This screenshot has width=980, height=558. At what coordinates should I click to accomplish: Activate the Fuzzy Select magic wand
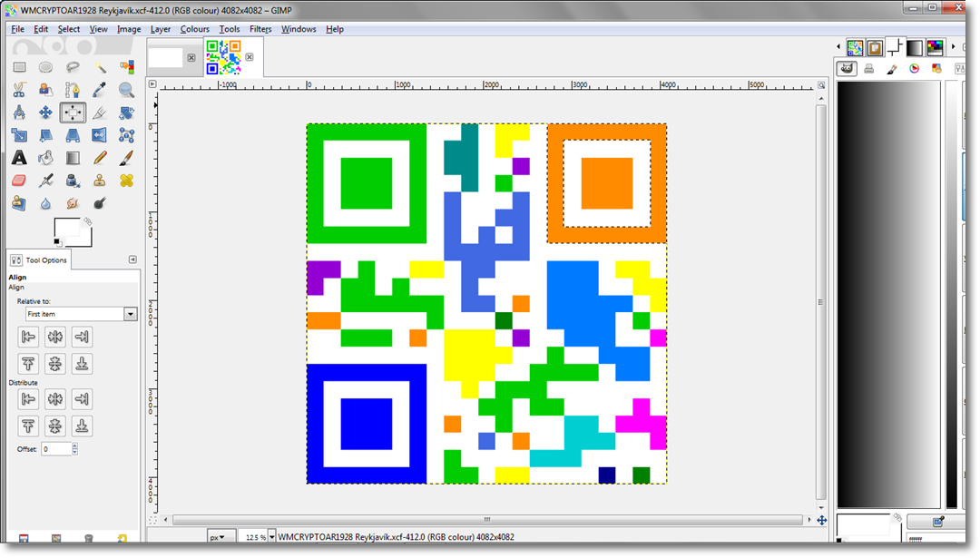coord(100,67)
